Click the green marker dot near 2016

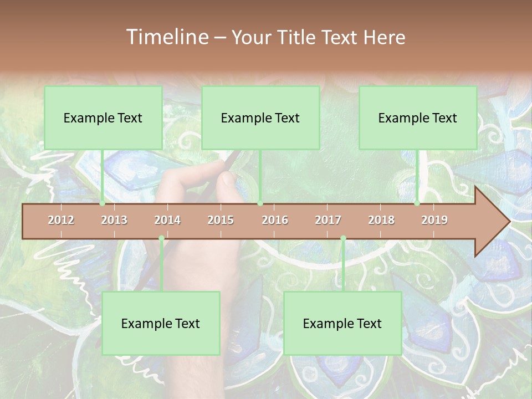260,203
